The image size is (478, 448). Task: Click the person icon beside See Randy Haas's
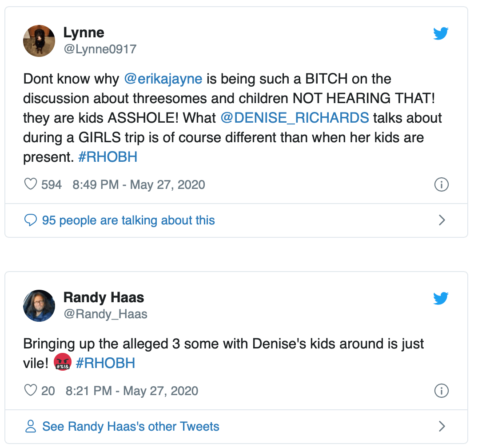pyautogui.click(x=30, y=427)
